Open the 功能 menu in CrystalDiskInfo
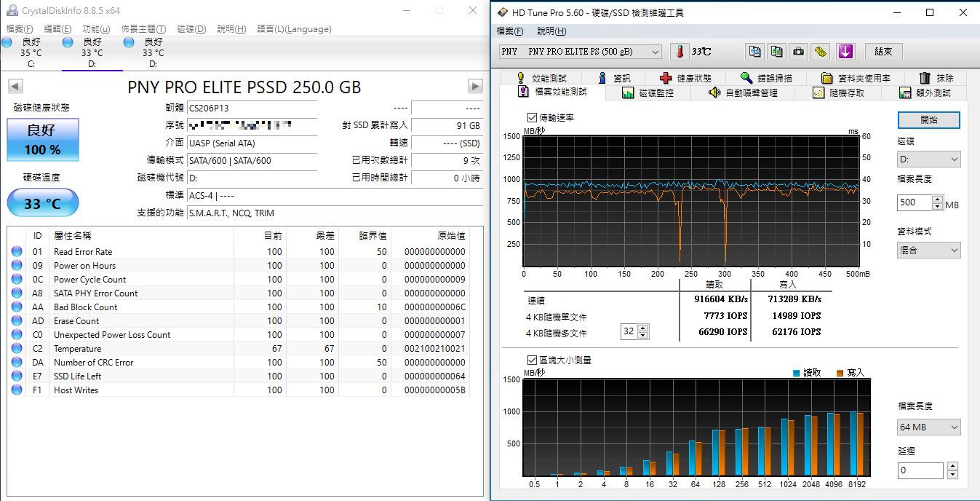980x501 pixels. 96,29
